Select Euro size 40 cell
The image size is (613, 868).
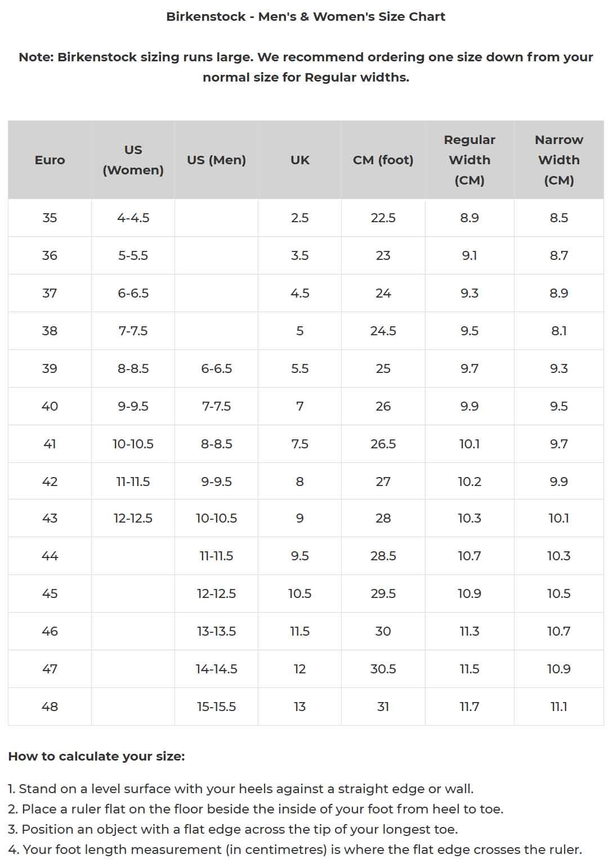click(50, 406)
